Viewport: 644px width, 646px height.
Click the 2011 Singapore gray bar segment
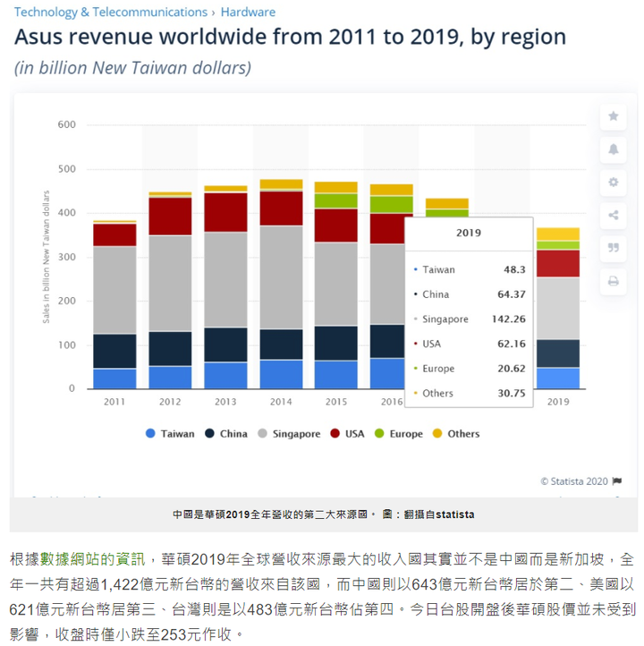(114, 290)
